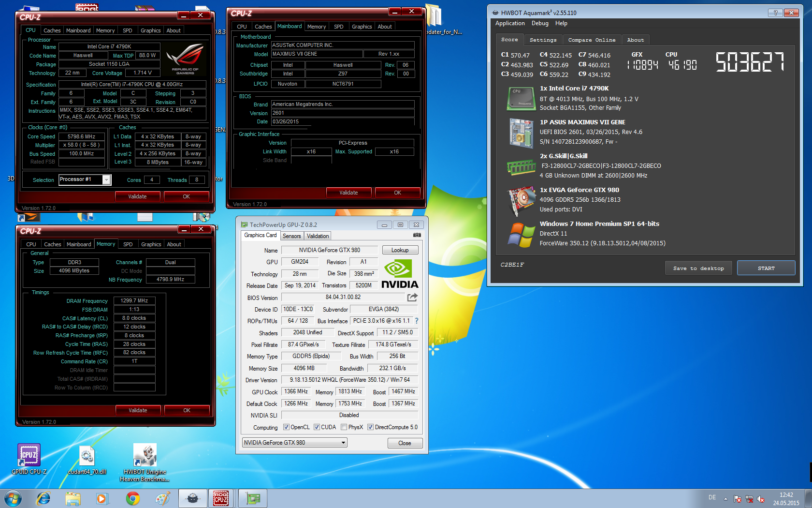The image size is (812, 508).
Task: Launch Internet Explorer from the taskbar
Action: pyautogui.click(x=43, y=498)
